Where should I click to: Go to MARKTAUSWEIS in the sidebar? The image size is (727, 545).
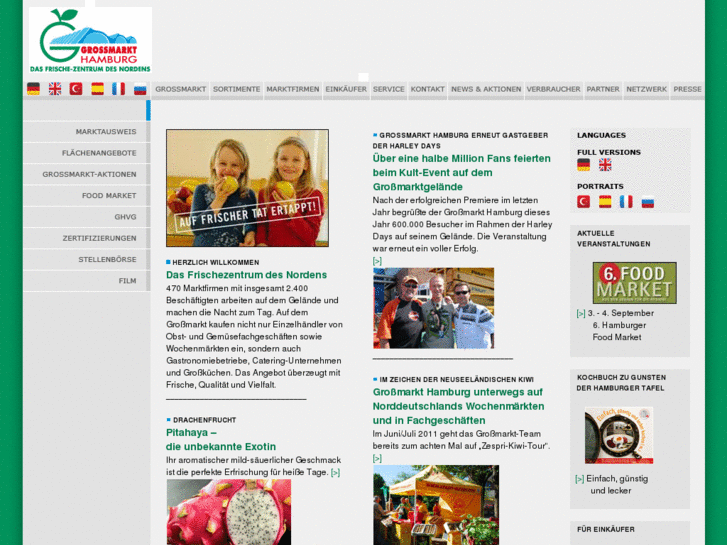pos(87,132)
